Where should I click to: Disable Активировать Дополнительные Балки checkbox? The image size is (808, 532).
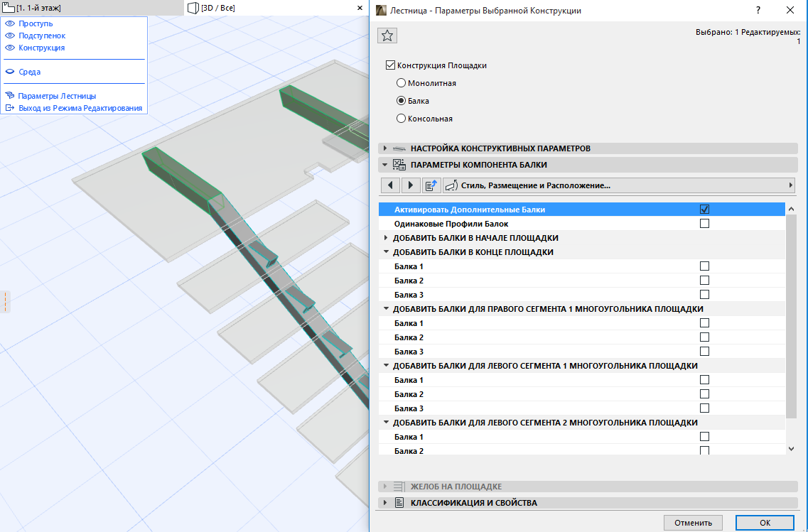[704, 210]
